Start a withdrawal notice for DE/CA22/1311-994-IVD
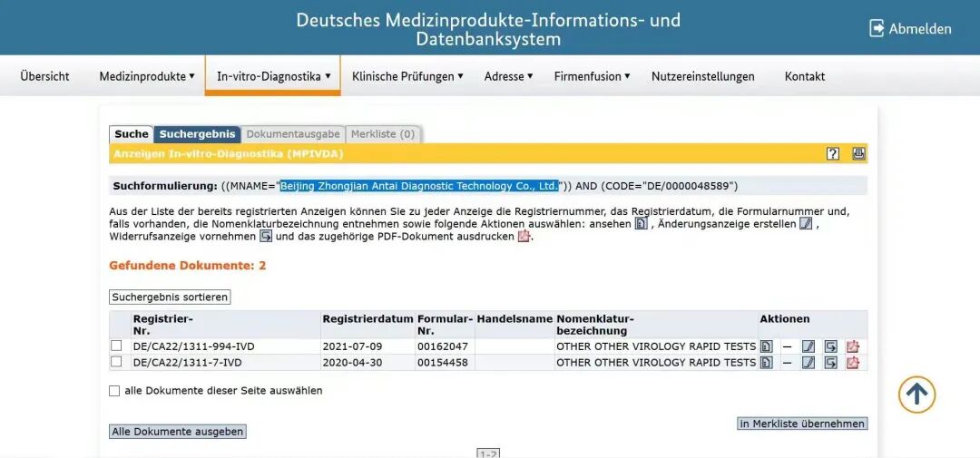Image resolution: width=980 pixels, height=458 pixels. (x=830, y=346)
